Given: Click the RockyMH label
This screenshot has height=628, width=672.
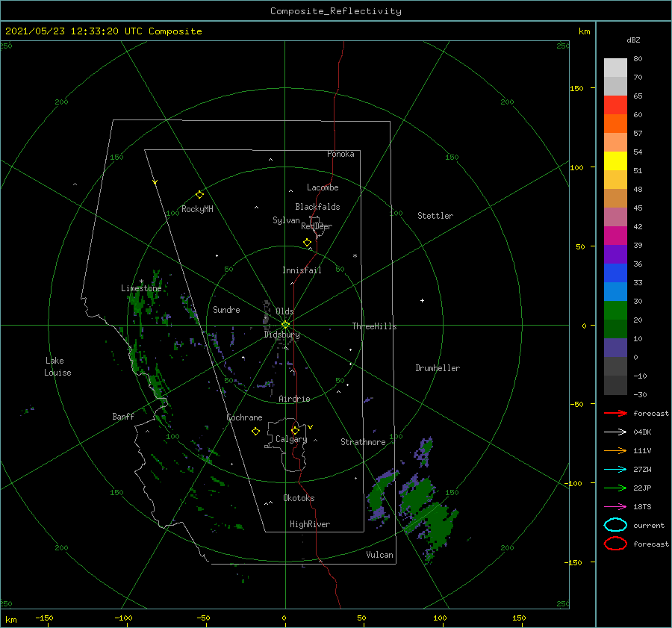Looking at the screenshot, I should 198,209.
